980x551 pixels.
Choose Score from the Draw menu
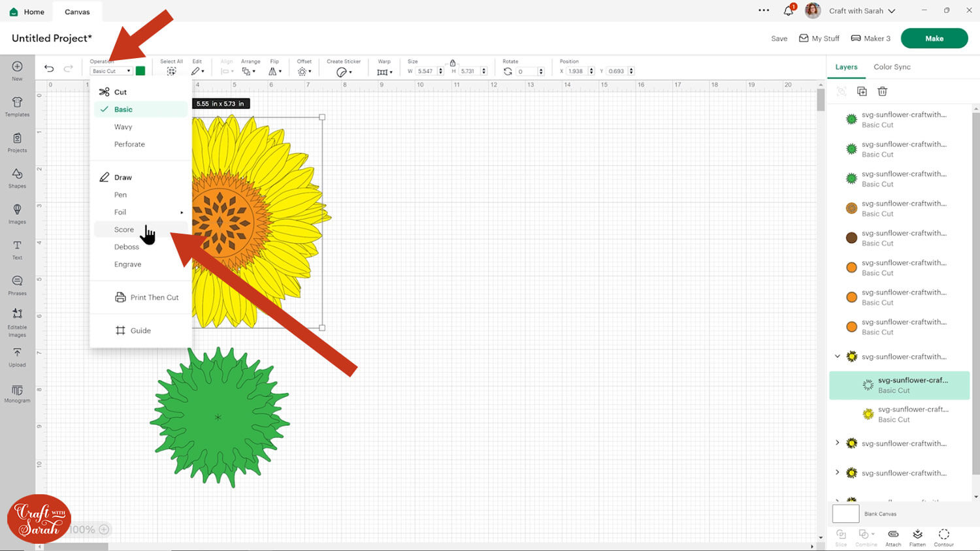[x=124, y=230]
